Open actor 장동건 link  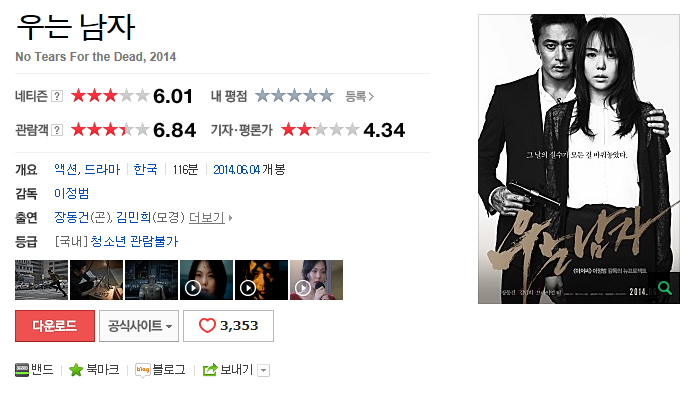pos(72,217)
